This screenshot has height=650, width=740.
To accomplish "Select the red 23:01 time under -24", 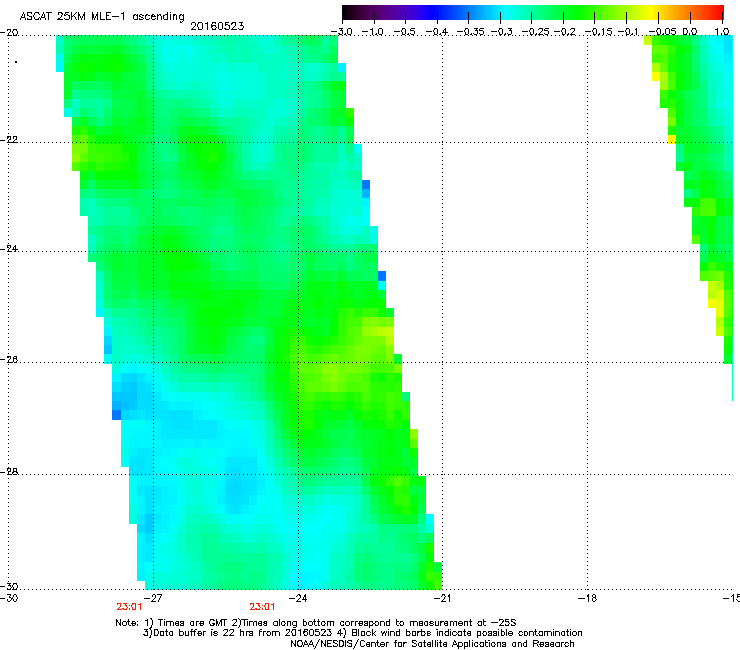I will pos(262,607).
